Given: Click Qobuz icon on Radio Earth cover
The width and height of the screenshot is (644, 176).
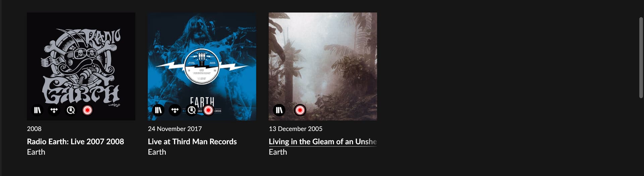Looking at the screenshot, I should click(71, 110).
